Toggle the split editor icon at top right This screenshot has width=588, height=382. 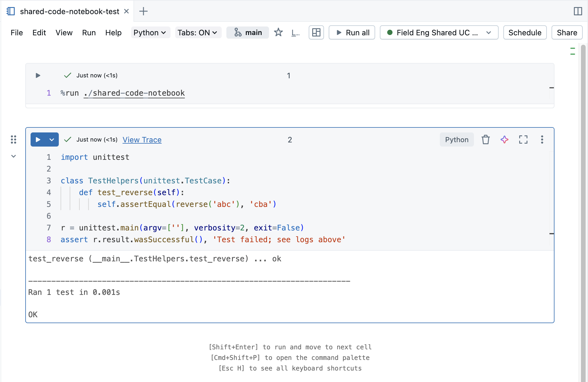click(578, 11)
